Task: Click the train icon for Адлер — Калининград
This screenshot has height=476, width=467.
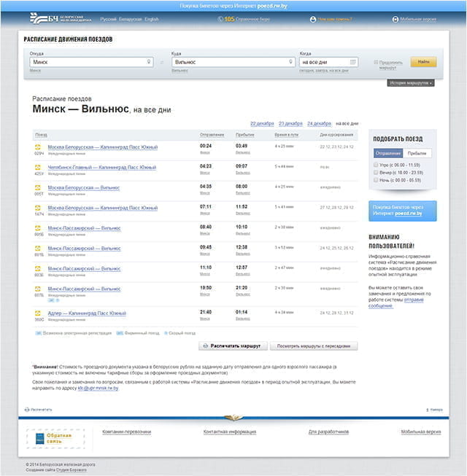Action: [x=39, y=312]
